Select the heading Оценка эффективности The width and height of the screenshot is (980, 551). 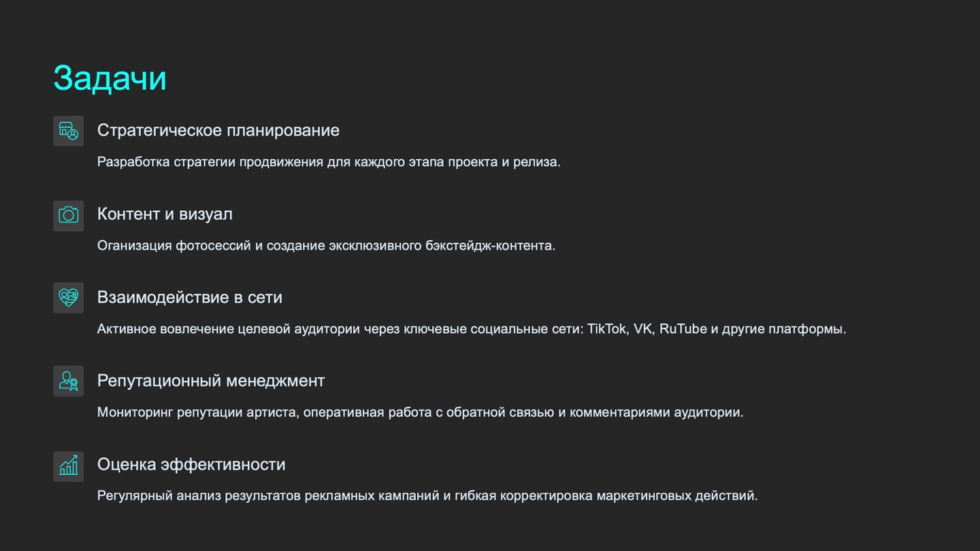[x=191, y=464]
